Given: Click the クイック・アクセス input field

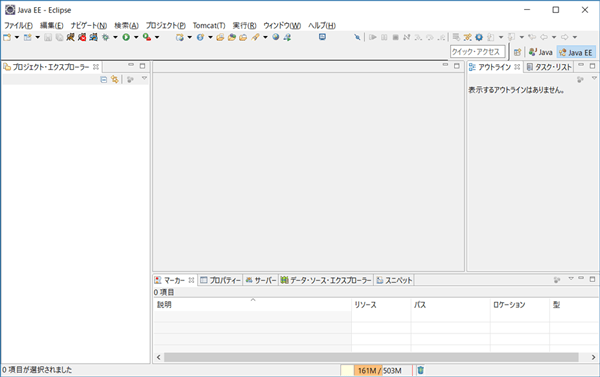Looking at the screenshot, I should [x=477, y=52].
